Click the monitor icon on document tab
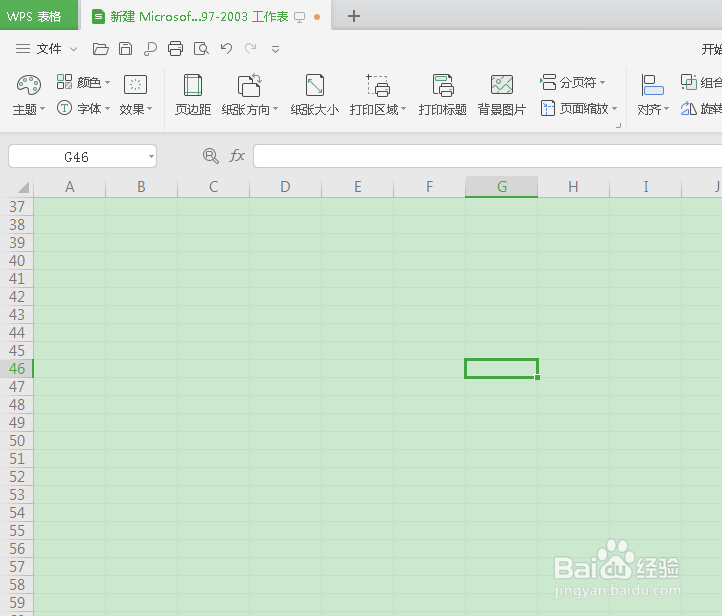The width and height of the screenshot is (722, 616). (x=300, y=17)
